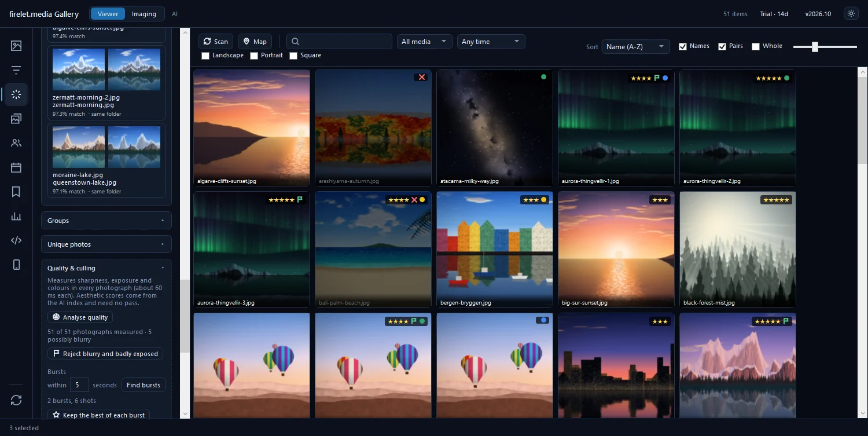Screen dimensions: 868x436
Task: Click the yellow dot on bergen-bryggen.jpg
Action: pyautogui.click(x=543, y=200)
